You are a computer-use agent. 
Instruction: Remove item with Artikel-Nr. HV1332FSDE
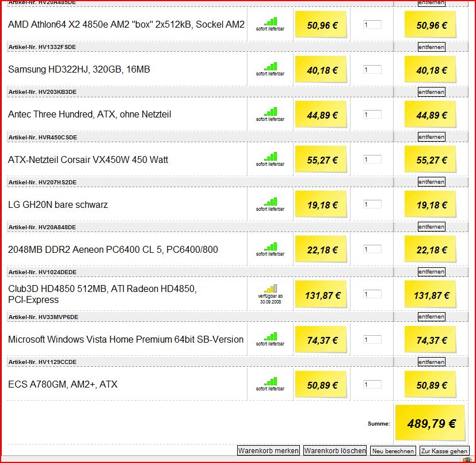tap(431, 47)
